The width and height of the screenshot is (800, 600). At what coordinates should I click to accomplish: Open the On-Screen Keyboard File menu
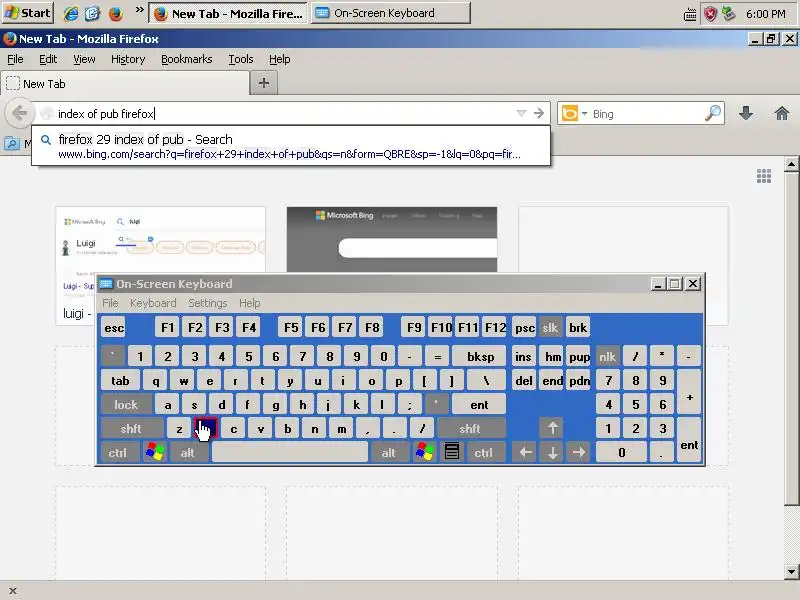click(110, 303)
